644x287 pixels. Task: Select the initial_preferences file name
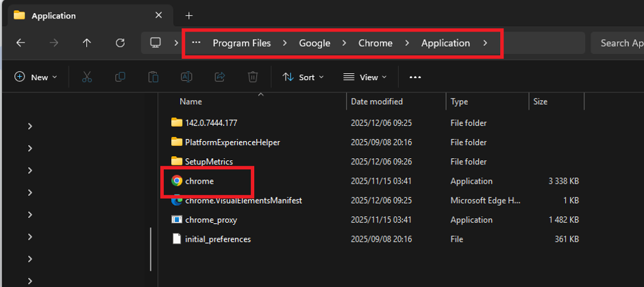218,239
